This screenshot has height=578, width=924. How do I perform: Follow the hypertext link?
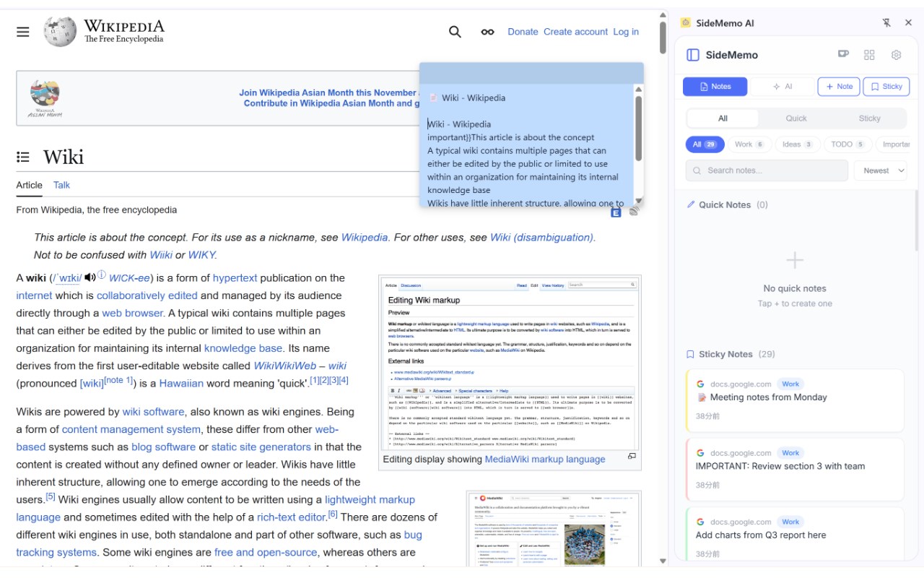235,277
